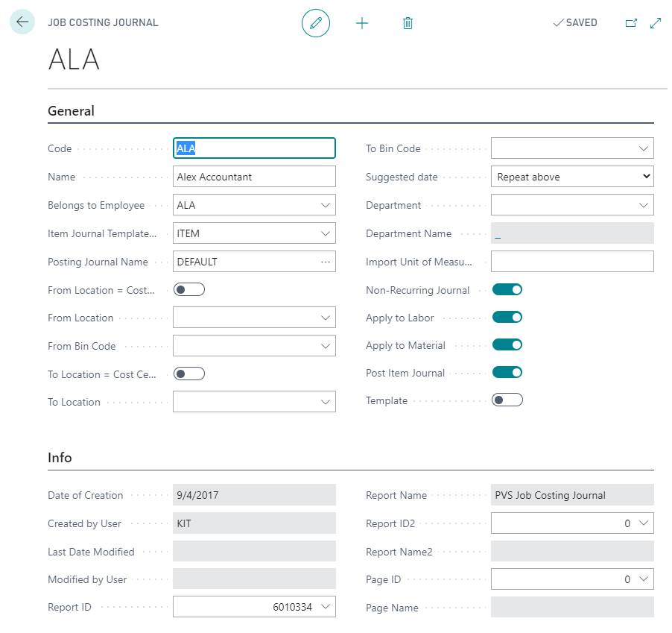
Task: Open page in new window icon
Action: pyautogui.click(x=631, y=22)
